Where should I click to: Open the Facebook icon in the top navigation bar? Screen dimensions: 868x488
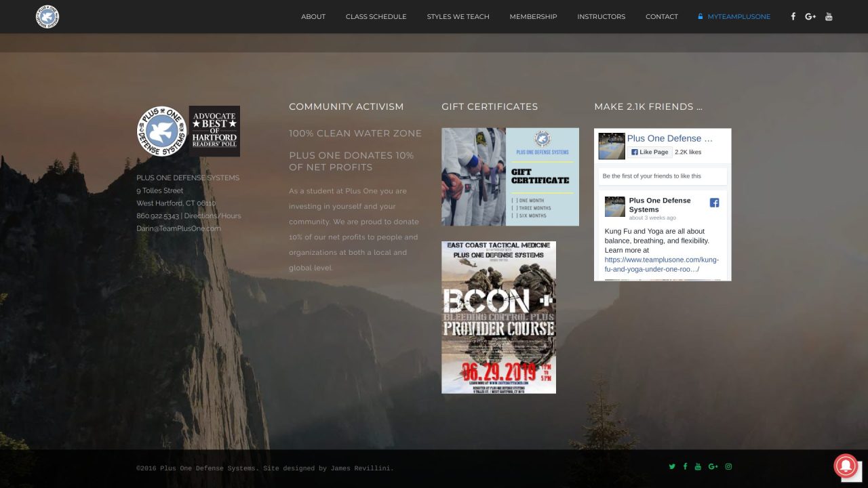pos(793,16)
